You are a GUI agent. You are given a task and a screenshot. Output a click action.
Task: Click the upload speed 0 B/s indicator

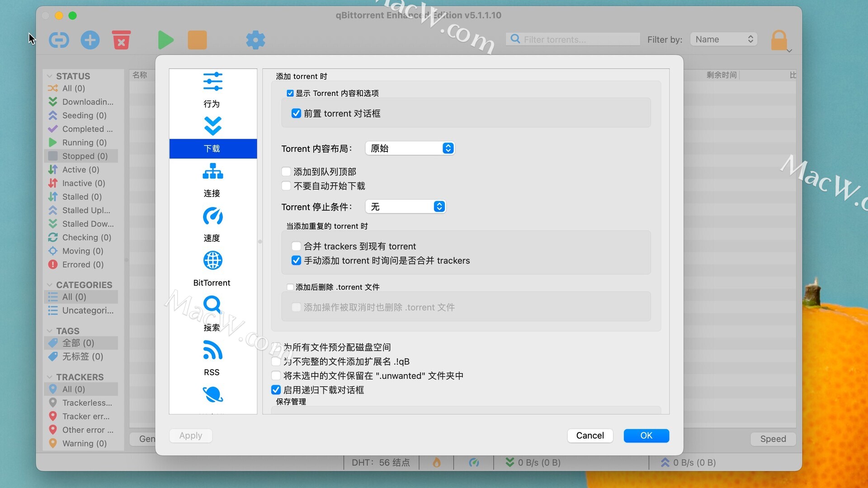pyautogui.click(x=688, y=462)
